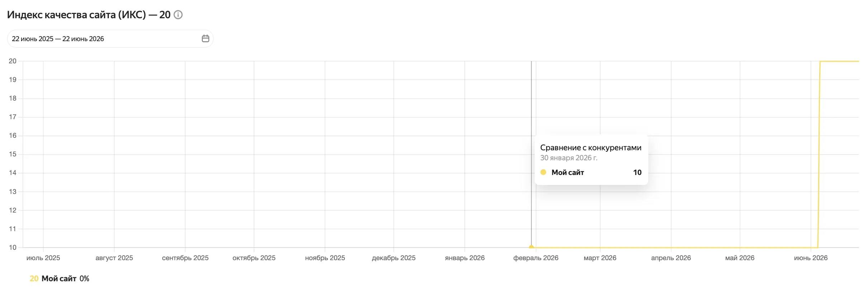Select the ноябрь 2025 axis label

(x=325, y=258)
